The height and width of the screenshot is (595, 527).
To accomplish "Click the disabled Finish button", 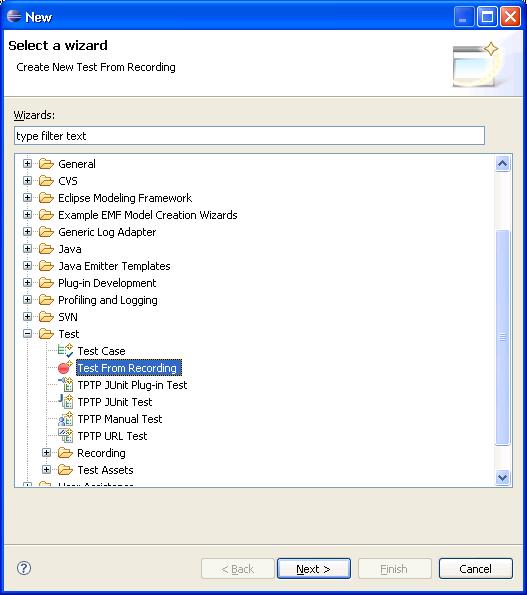I will [x=394, y=568].
